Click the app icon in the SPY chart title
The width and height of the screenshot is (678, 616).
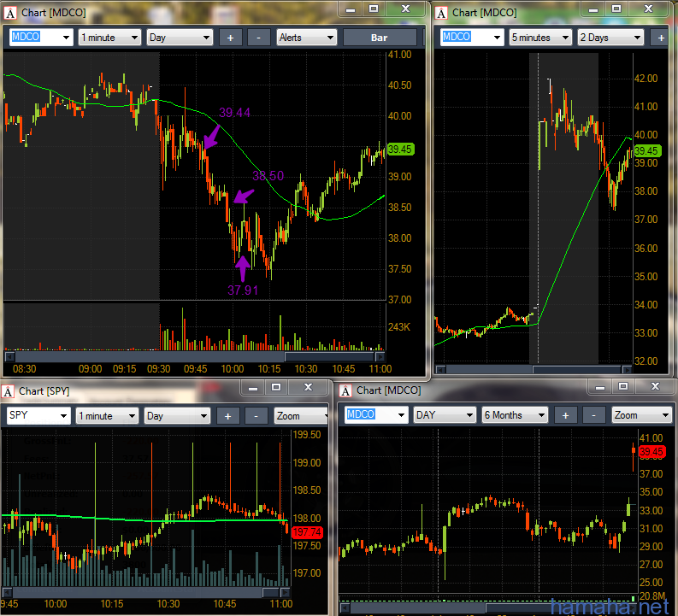(x=8, y=391)
